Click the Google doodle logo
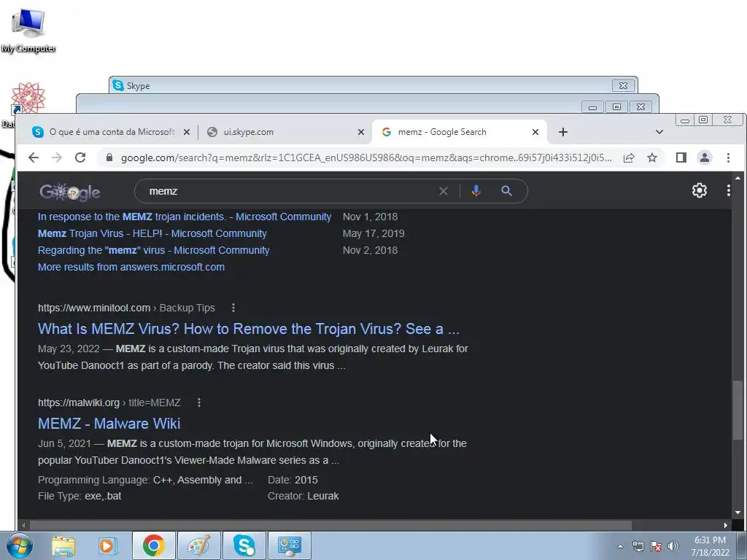 [70, 192]
